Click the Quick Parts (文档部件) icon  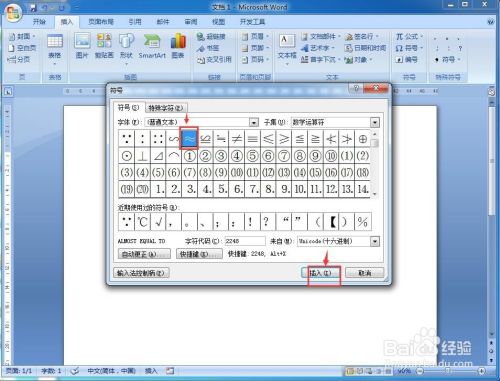pos(321,36)
